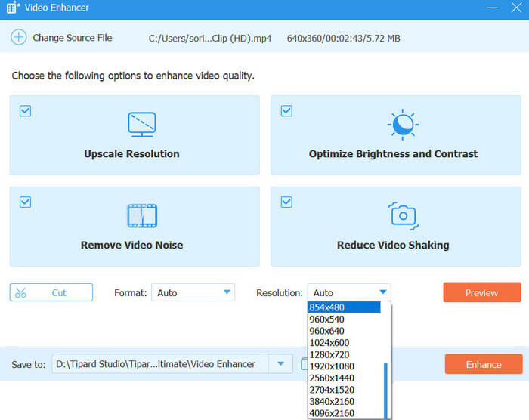Image resolution: width=529 pixels, height=420 pixels.
Task: Select 960x540 resolution option
Action: pyautogui.click(x=344, y=319)
